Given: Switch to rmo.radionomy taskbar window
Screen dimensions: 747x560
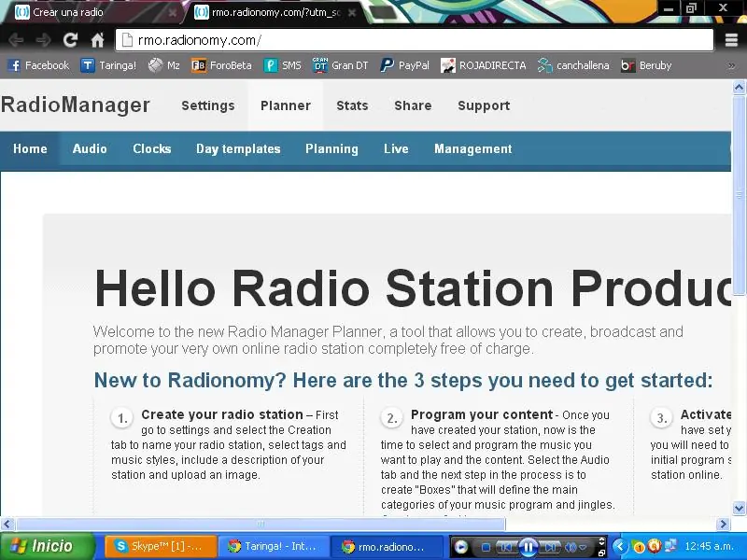Looking at the screenshot, I should tap(385, 546).
